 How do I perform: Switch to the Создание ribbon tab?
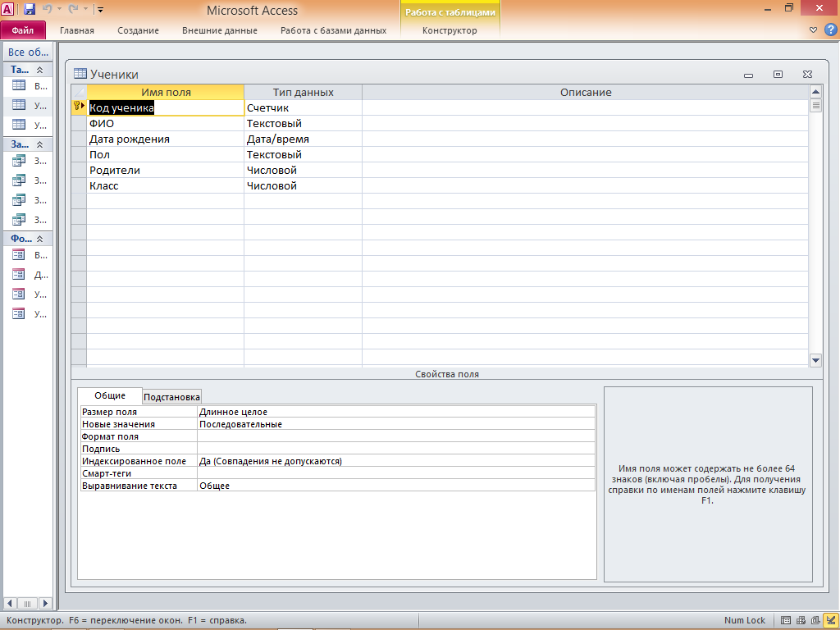(138, 30)
